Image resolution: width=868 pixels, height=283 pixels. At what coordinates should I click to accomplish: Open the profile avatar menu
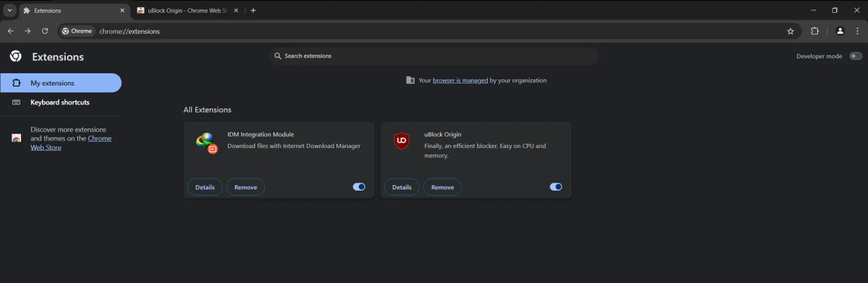840,31
